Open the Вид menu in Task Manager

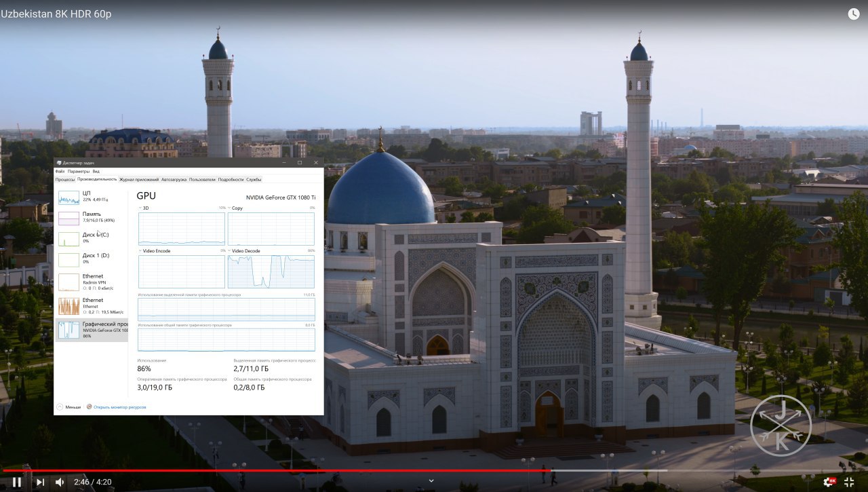[96, 172]
